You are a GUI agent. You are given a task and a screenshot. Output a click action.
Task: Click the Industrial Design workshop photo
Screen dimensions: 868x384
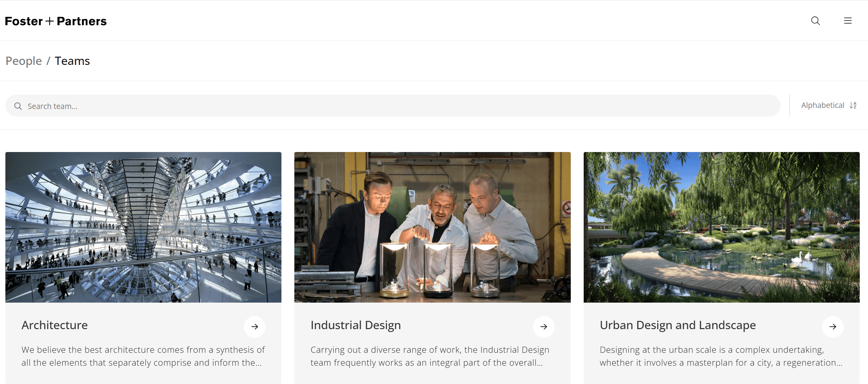point(432,227)
